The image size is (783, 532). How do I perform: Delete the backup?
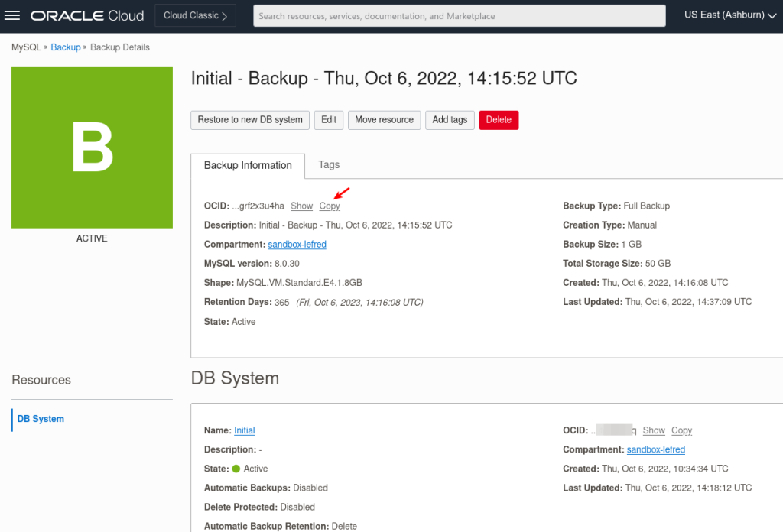click(499, 120)
